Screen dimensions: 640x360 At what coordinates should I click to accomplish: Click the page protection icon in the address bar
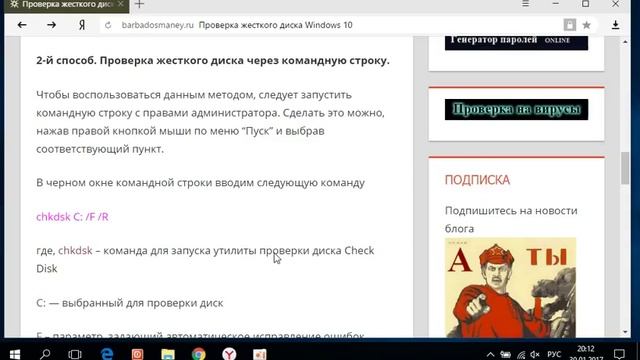(x=570, y=25)
